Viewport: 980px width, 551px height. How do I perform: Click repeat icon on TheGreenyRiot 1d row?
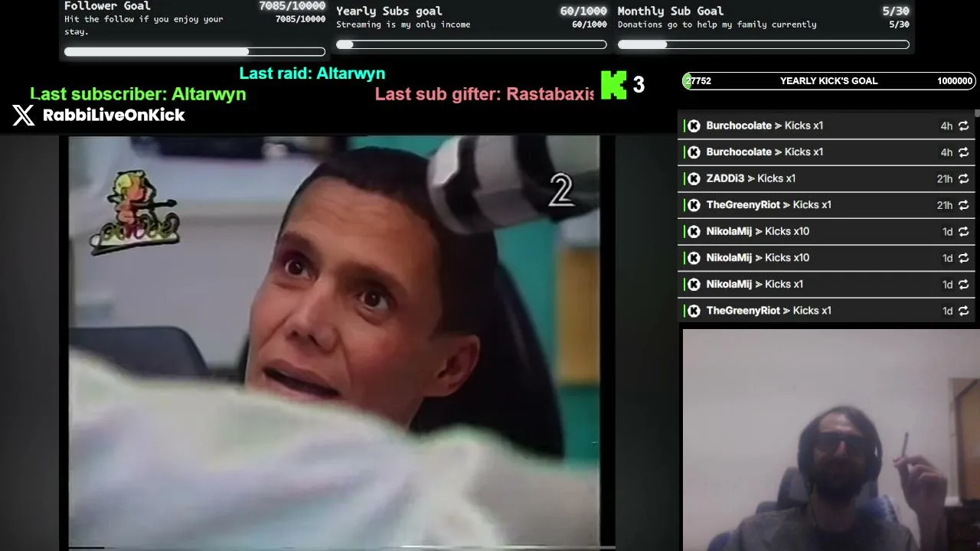click(963, 311)
